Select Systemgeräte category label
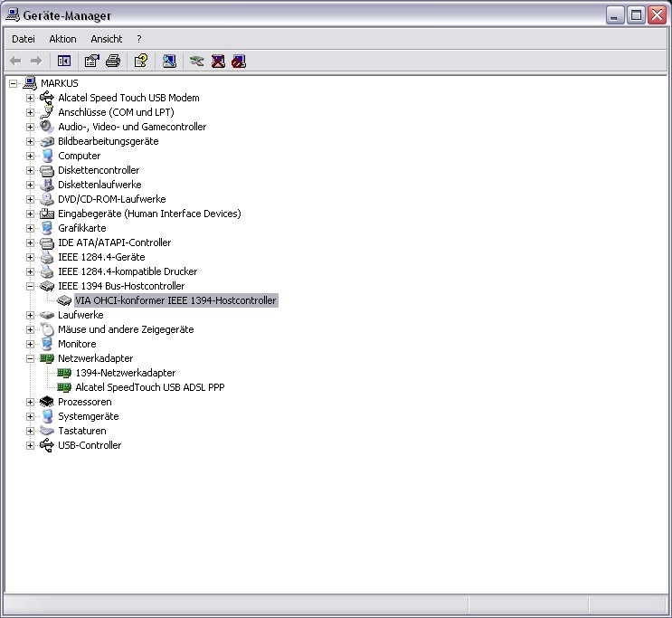The width and height of the screenshot is (672, 618). click(x=89, y=416)
